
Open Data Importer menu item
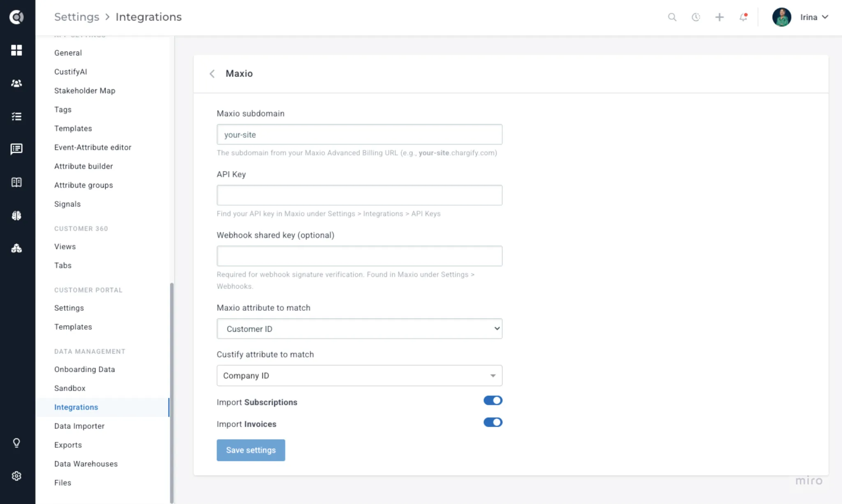(x=79, y=426)
